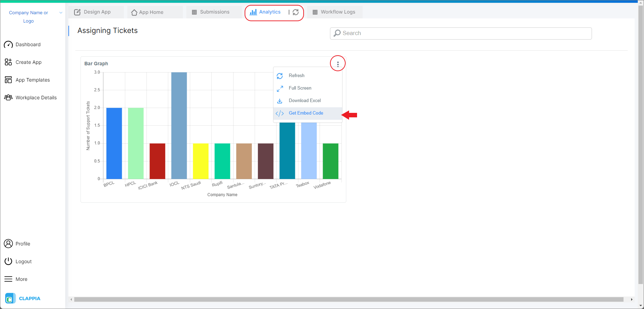Click the Assigning Tickets page heading

tap(108, 31)
